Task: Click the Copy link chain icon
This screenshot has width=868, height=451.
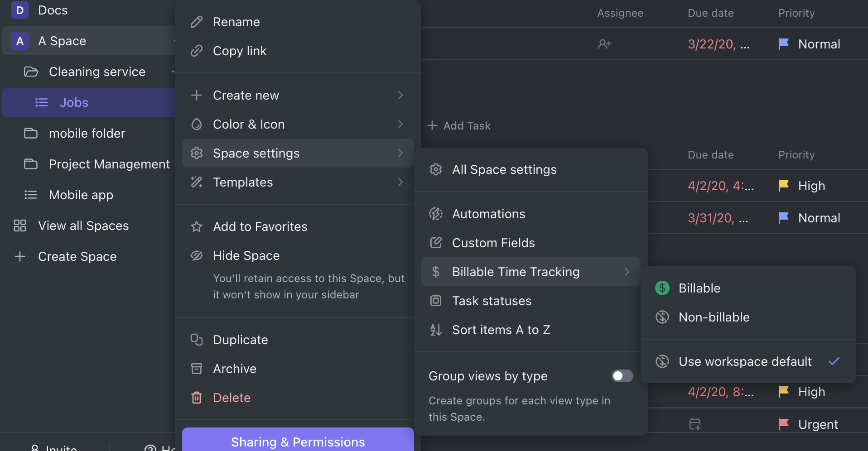Action: [x=197, y=51]
